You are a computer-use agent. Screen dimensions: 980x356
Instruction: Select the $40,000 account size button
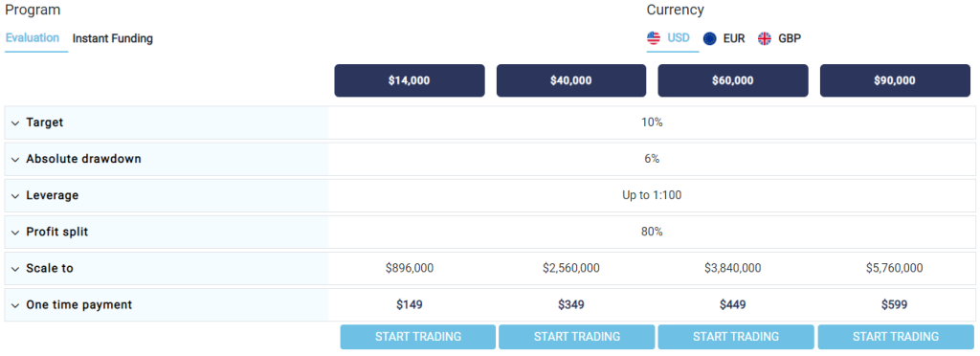(571, 80)
